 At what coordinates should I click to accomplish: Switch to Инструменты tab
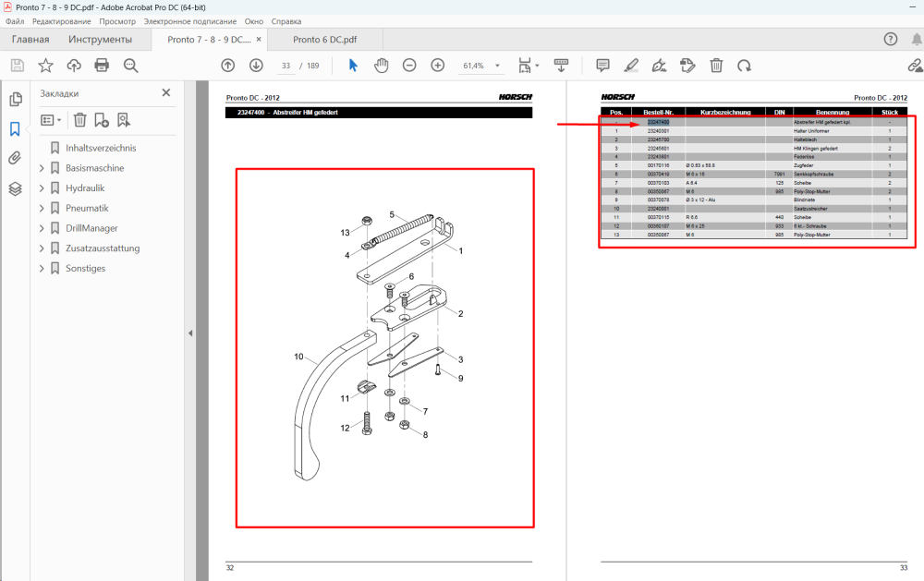coord(100,40)
